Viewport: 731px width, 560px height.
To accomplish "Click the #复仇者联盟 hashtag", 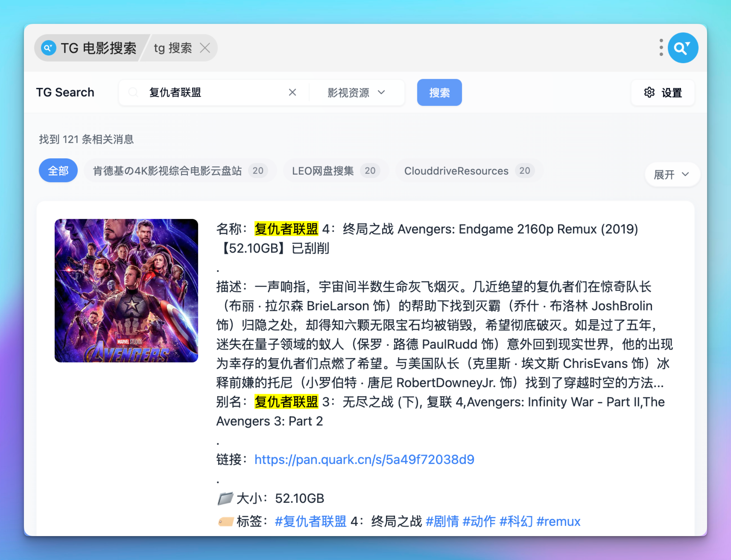I will (310, 521).
